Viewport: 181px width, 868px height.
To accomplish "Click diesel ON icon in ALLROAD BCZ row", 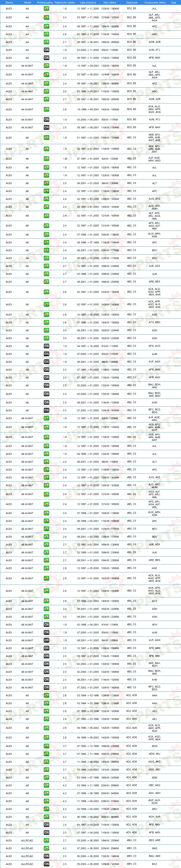I will [x=47, y=864].
